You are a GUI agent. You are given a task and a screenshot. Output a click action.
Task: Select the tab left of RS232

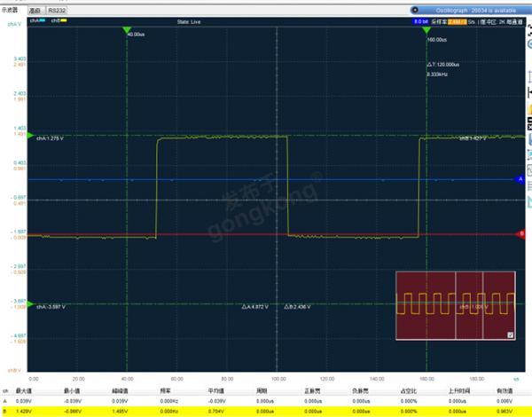[x=35, y=11]
